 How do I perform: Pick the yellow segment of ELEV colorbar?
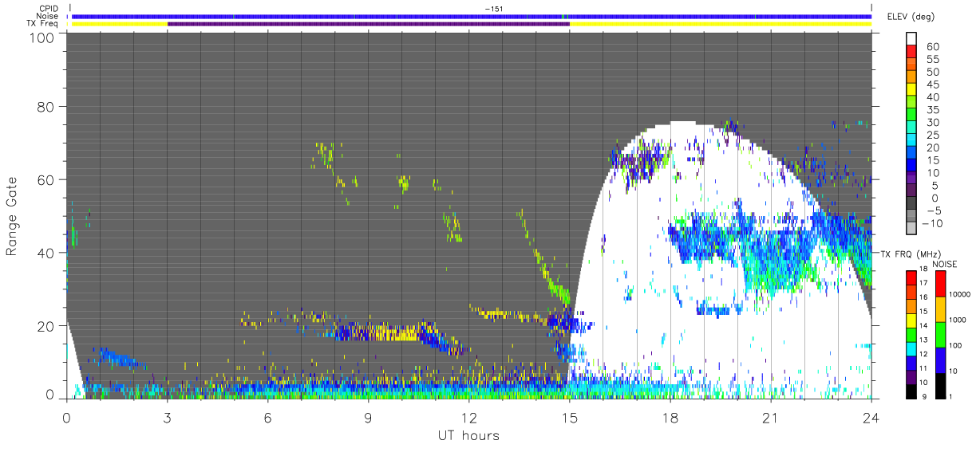[x=912, y=89]
